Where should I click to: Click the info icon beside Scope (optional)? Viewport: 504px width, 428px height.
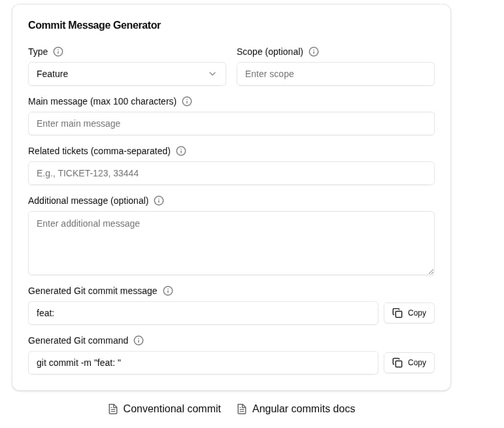314,52
